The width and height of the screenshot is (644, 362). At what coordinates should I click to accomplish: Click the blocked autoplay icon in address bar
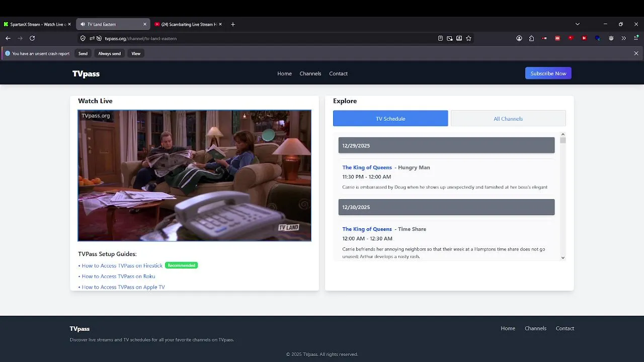pyautogui.click(x=99, y=38)
